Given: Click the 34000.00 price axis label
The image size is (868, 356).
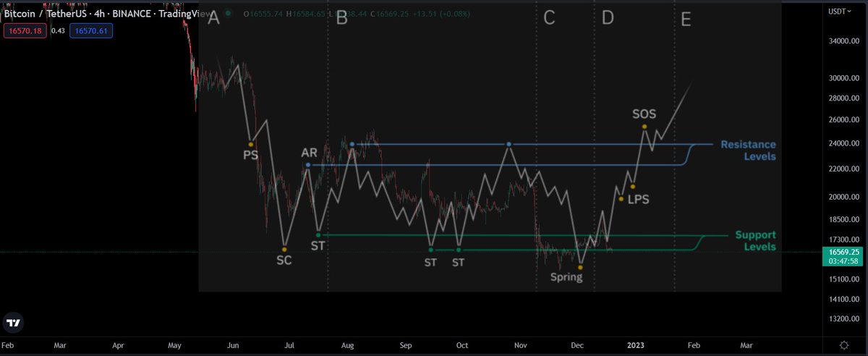Looking at the screenshot, I should [x=843, y=41].
